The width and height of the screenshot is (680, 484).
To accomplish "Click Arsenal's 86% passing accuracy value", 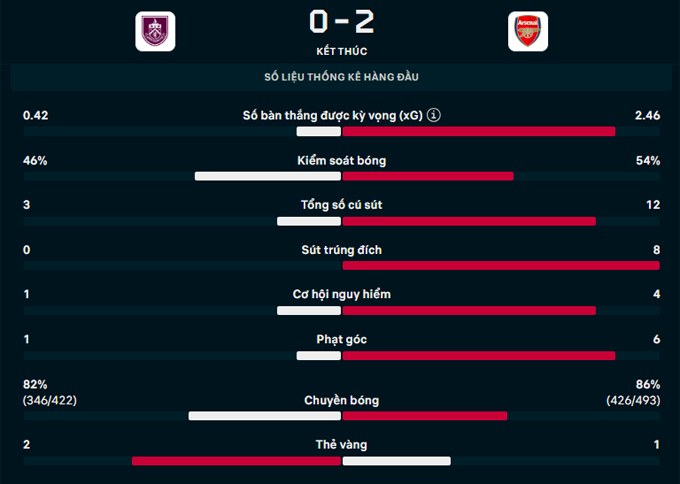I will (647, 384).
